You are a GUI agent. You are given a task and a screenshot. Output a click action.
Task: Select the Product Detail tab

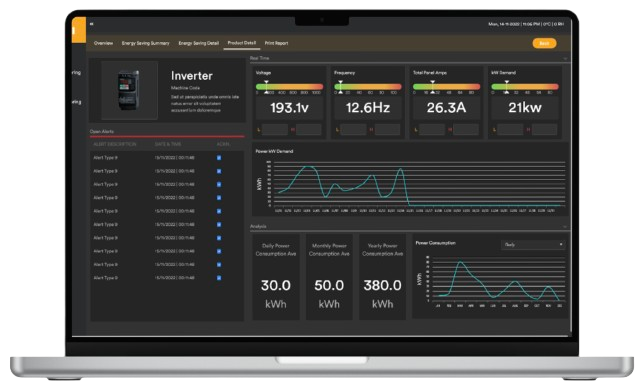[x=242, y=43]
